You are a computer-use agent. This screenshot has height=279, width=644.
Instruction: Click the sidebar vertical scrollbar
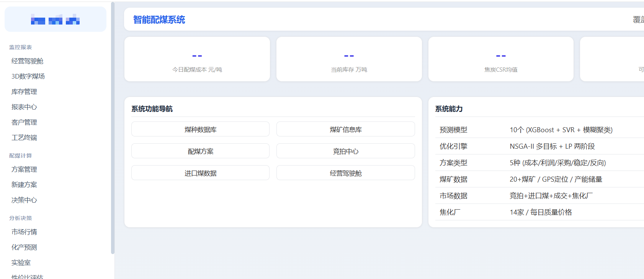113,128
